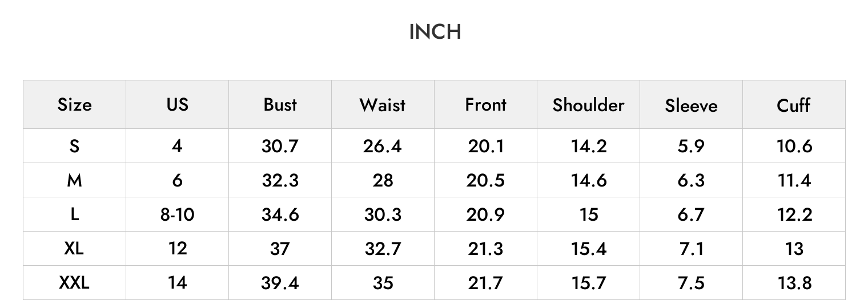This screenshot has height=308, width=868.
Task: Select the 8-10 US size cell
Action: [177, 214]
